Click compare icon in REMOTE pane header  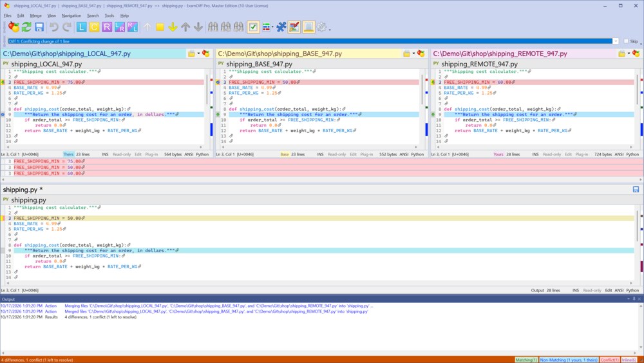click(x=636, y=54)
